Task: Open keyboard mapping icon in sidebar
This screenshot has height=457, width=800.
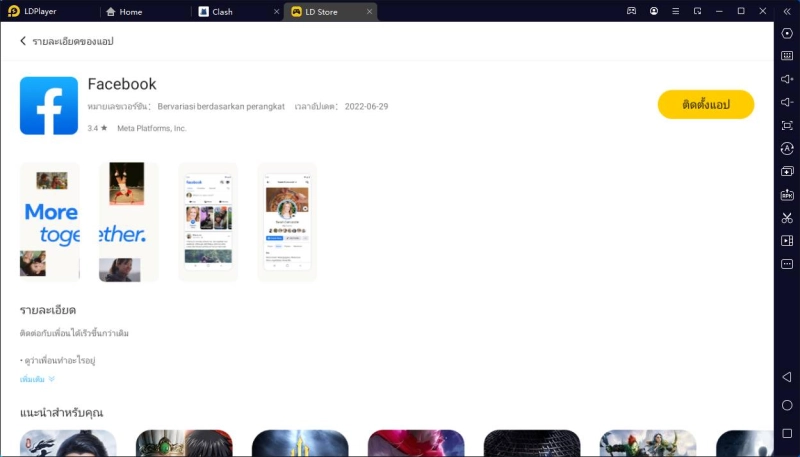Action: (787, 56)
